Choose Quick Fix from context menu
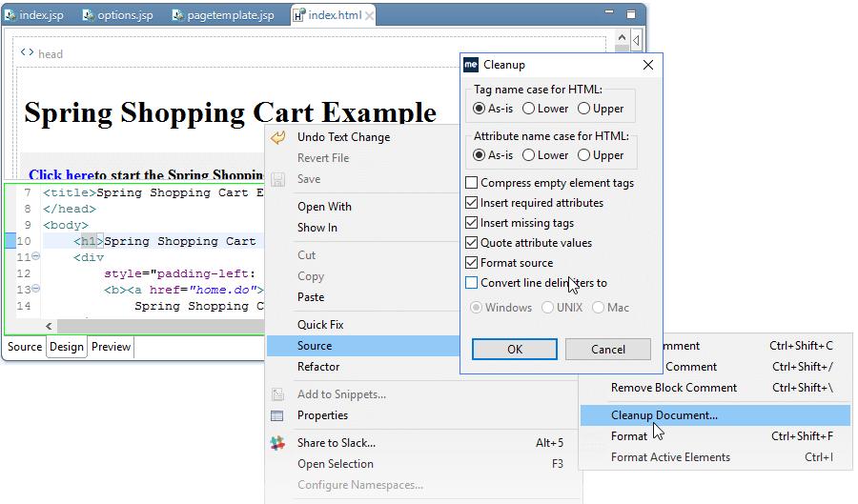 [320, 325]
